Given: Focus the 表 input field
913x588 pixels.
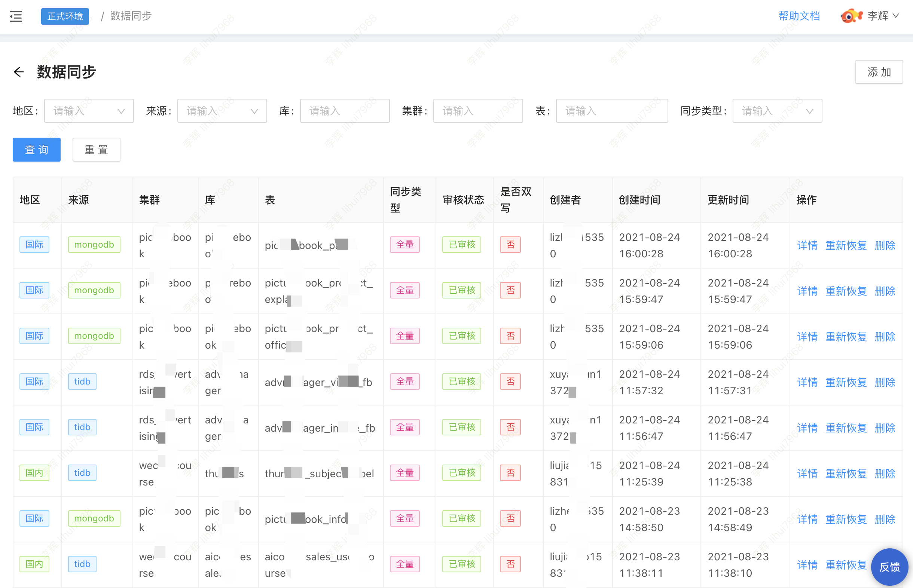Looking at the screenshot, I should coord(611,111).
